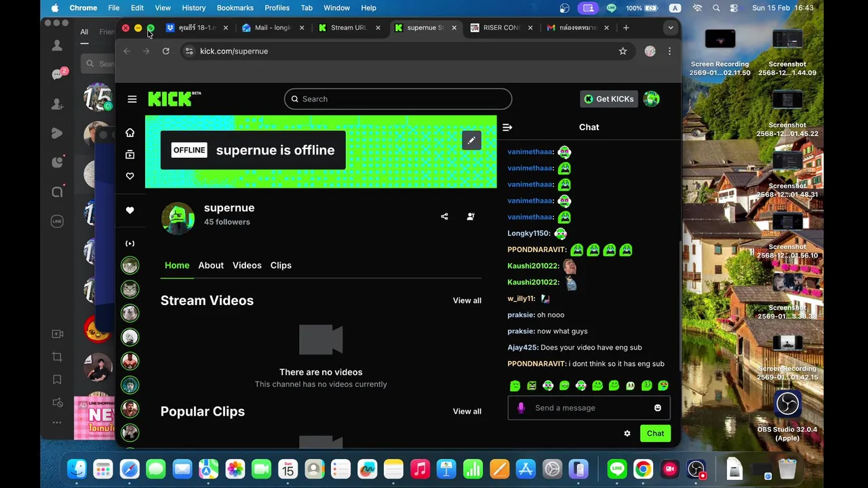Screen dimensions: 868x488
Task: Reload the kick.com page
Action: tap(165, 51)
